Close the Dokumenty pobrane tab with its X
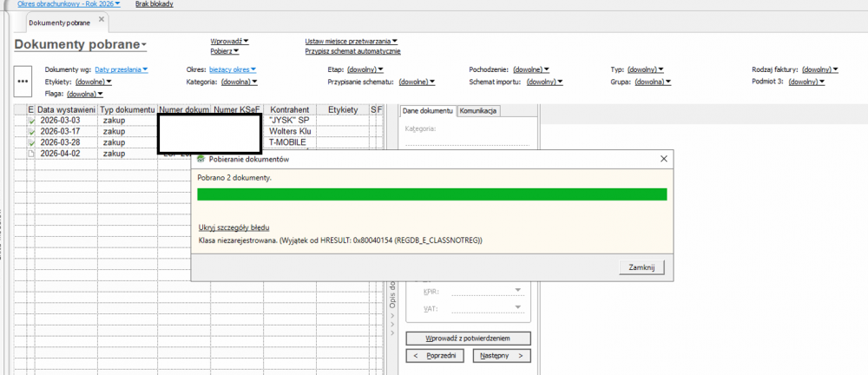Image resolution: width=868 pixels, height=375 pixels. pos(102,19)
